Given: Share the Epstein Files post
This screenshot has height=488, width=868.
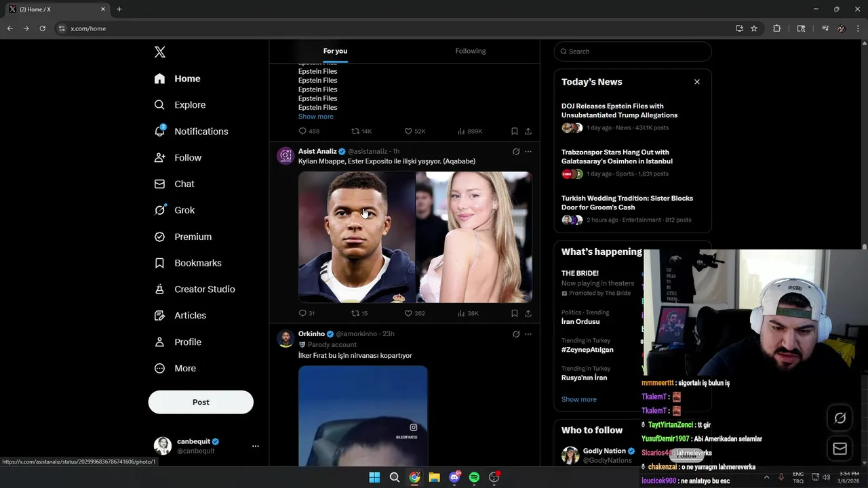Looking at the screenshot, I should 528,131.
